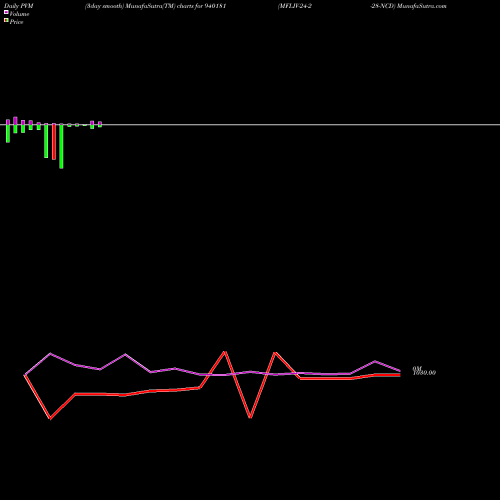Viewport: 500px width, 500px height.
Task: Click the '-28-NCD) MunafaSutra.com' text
Action: point(408,6)
